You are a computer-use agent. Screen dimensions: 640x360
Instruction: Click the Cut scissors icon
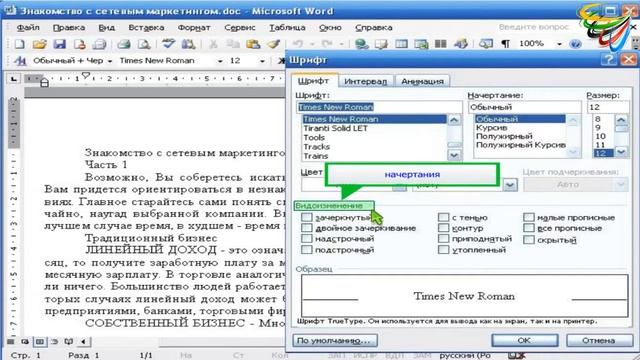tap(213, 44)
